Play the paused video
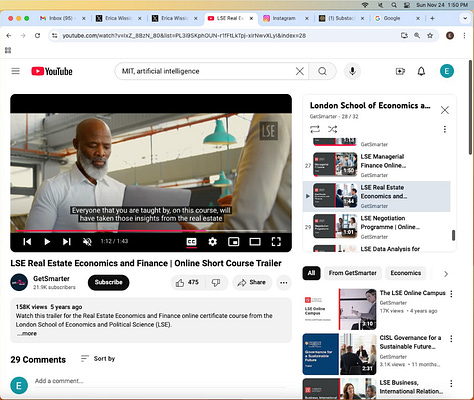The width and height of the screenshot is (474, 400). pyautogui.click(x=47, y=242)
